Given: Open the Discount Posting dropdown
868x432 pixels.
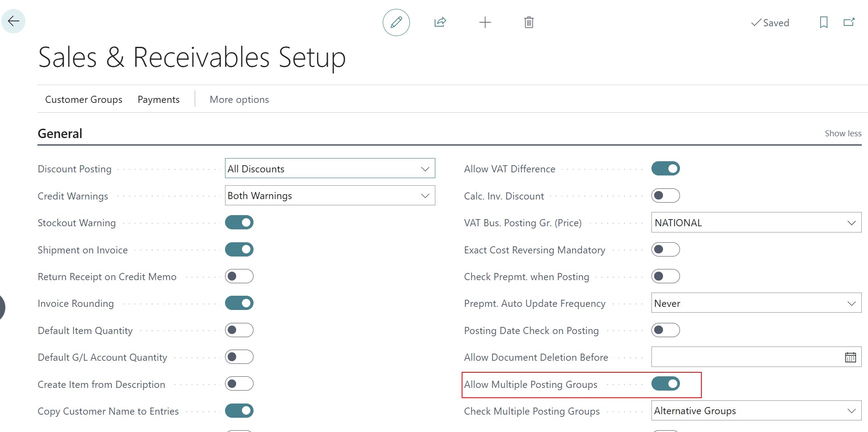Looking at the screenshot, I should click(330, 169).
